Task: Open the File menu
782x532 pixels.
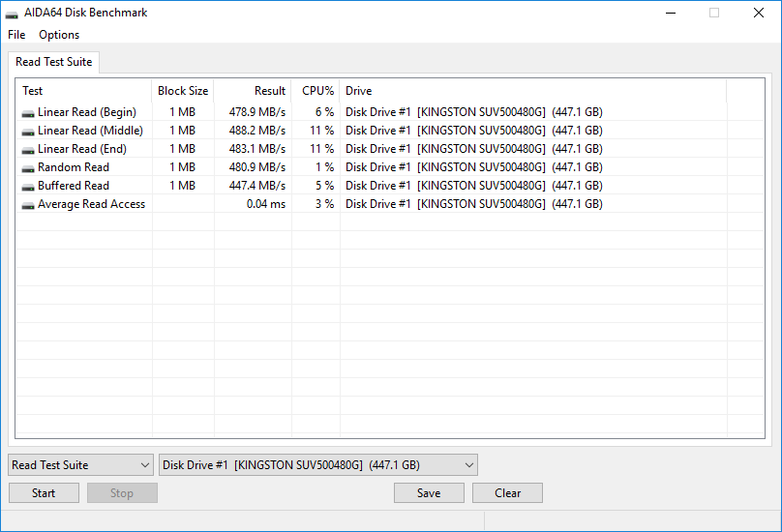Action: 16,35
